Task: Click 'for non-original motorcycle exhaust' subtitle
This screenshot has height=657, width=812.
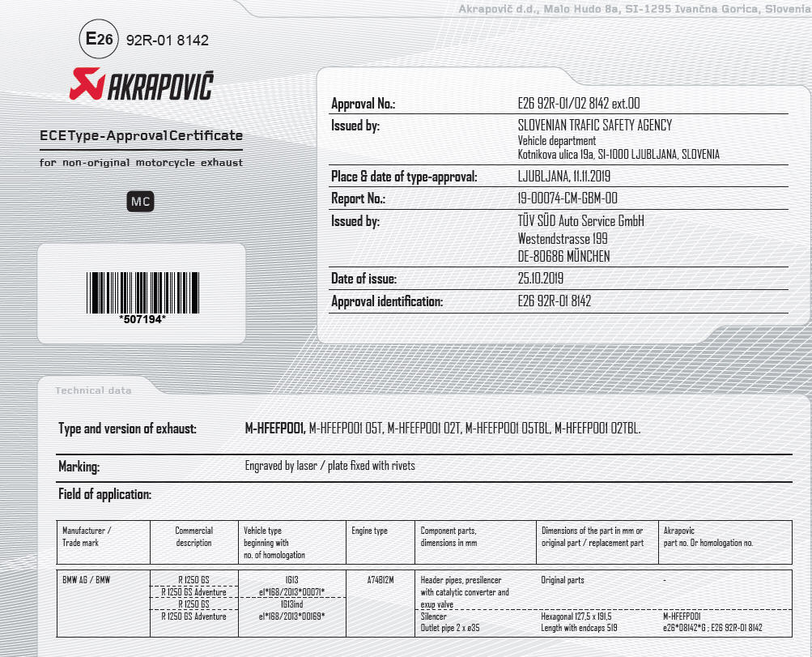Action: [142, 163]
